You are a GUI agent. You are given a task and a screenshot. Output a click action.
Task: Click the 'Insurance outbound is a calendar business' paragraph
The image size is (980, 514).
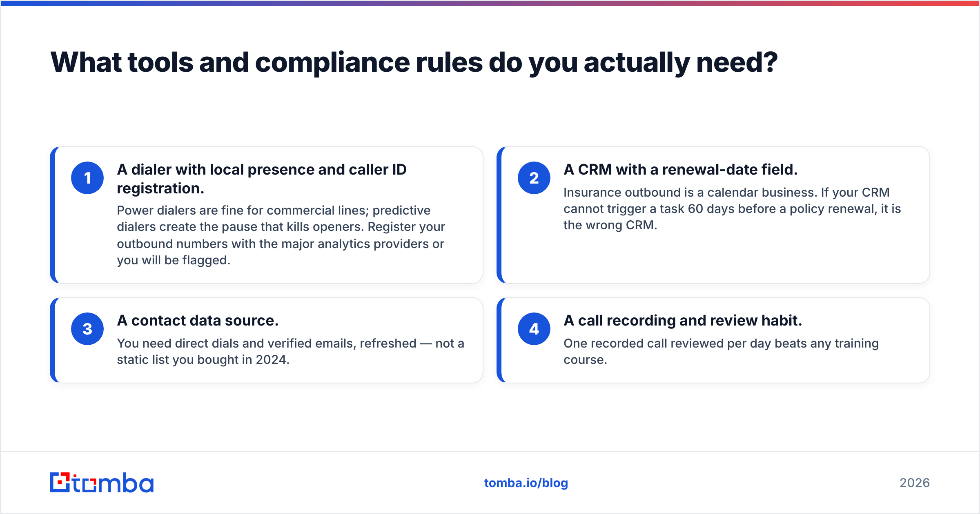[732, 208]
